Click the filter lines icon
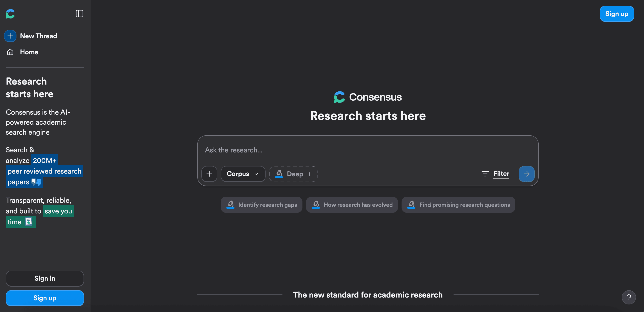This screenshot has height=312, width=644. (485, 174)
